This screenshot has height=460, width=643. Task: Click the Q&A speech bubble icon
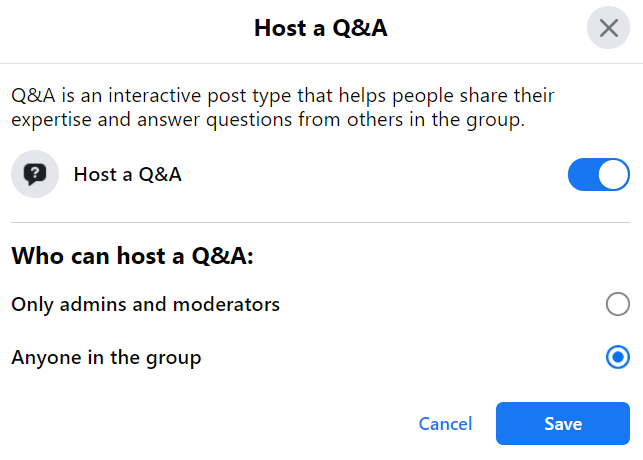pyautogui.click(x=35, y=175)
